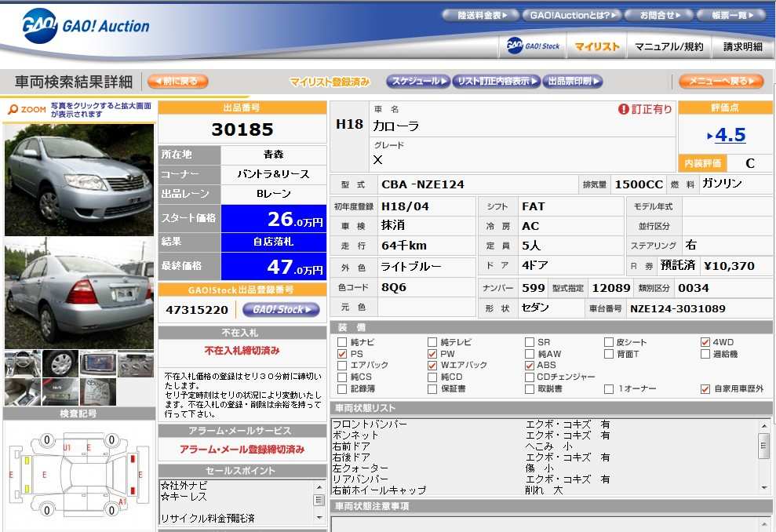The image size is (776, 532).
Task: Click the red 訂正有り warning icon
Action: 623,109
